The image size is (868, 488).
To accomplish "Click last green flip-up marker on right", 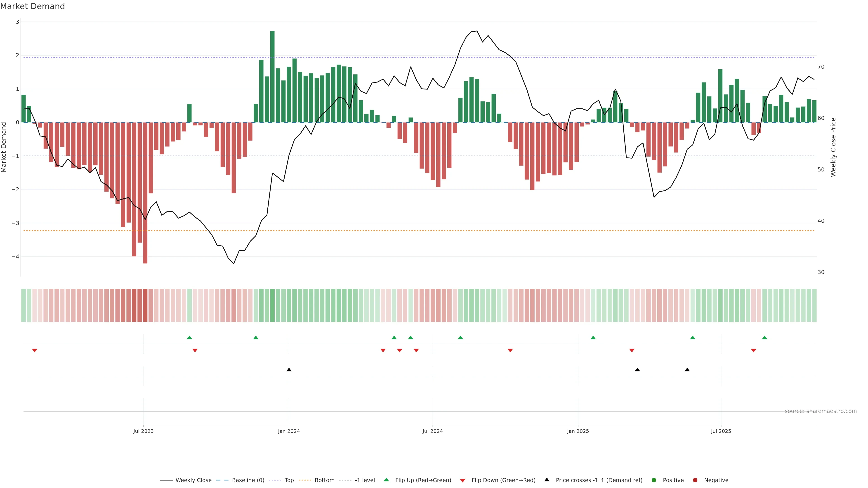I will tap(764, 338).
